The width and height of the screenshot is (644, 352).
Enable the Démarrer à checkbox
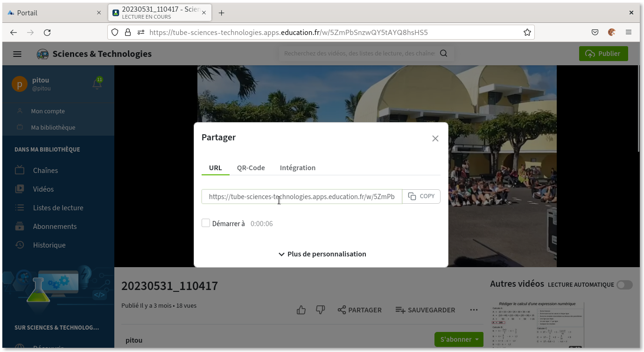(x=206, y=223)
